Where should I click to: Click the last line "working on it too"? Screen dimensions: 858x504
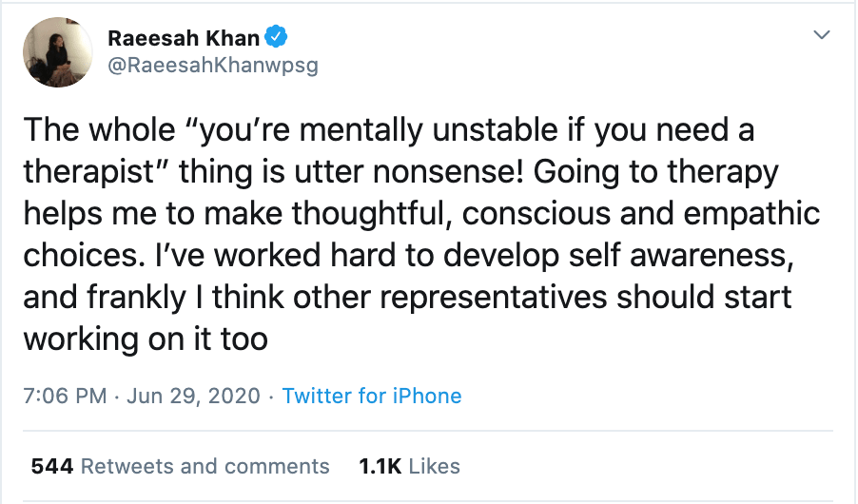pos(146,339)
